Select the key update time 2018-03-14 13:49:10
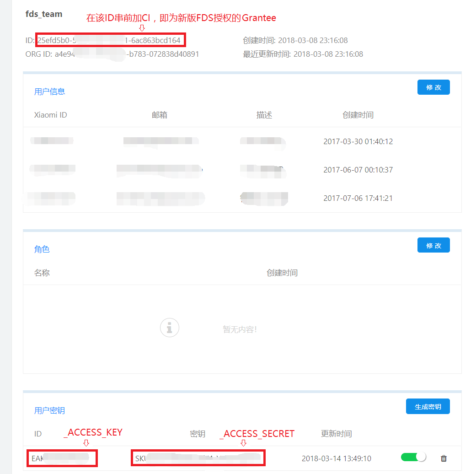Screen dimensions: 476x474 point(337,458)
